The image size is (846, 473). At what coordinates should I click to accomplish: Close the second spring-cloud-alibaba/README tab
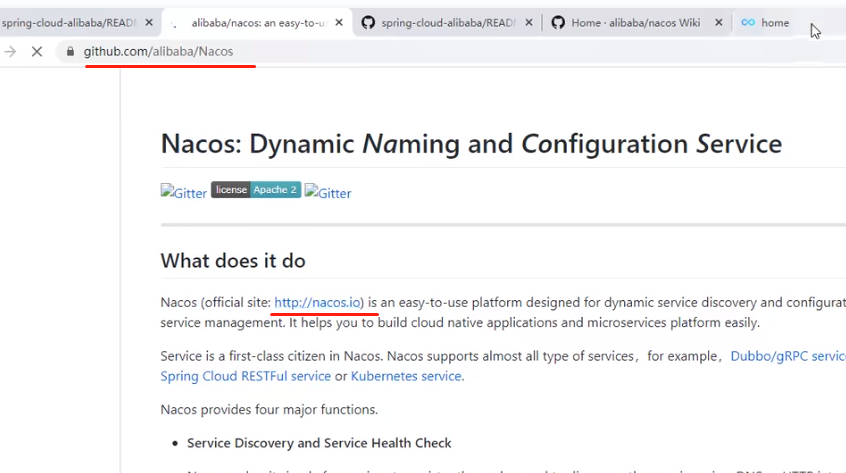(529, 23)
